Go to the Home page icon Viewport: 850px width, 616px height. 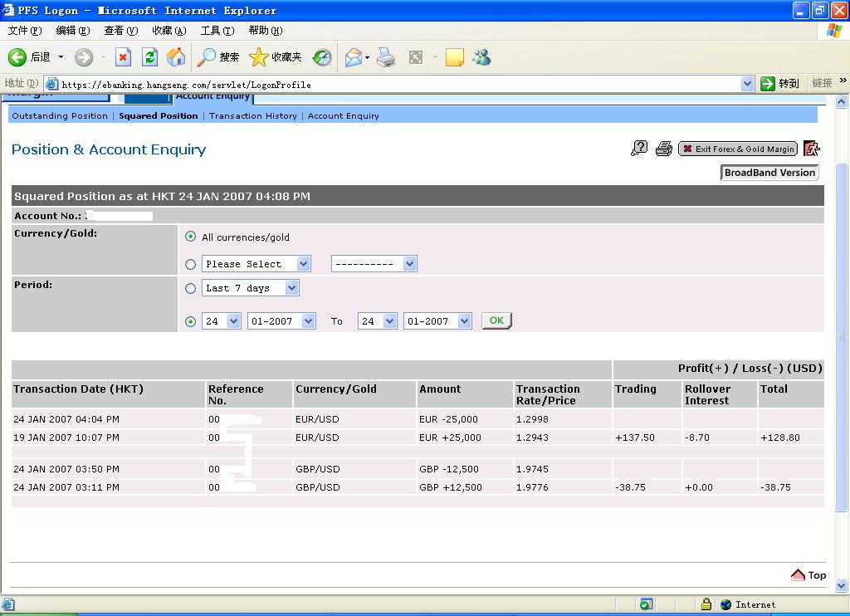coord(176,56)
